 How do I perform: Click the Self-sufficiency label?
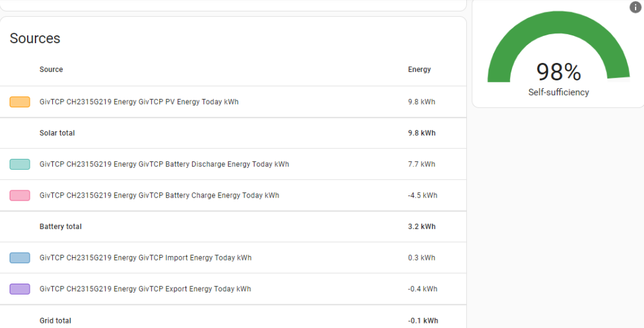coord(558,92)
